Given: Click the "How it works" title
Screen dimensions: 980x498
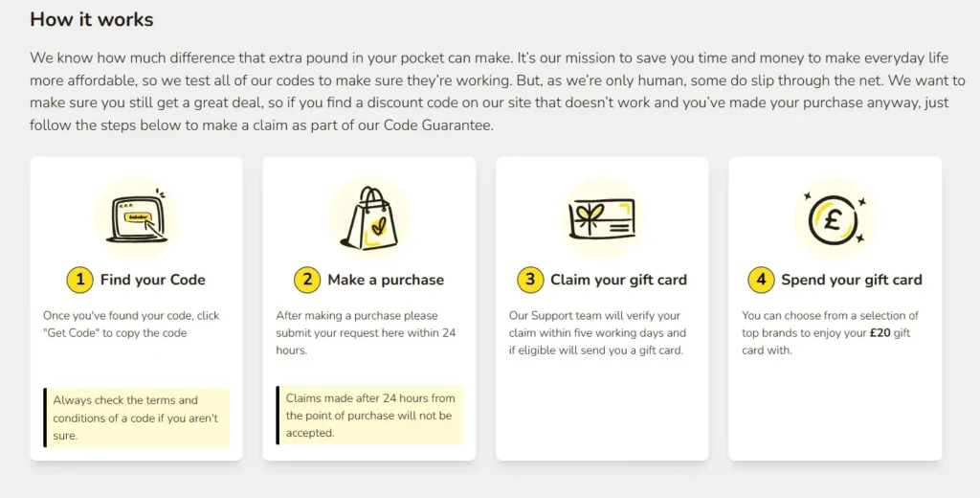Looking at the screenshot, I should coord(92,19).
